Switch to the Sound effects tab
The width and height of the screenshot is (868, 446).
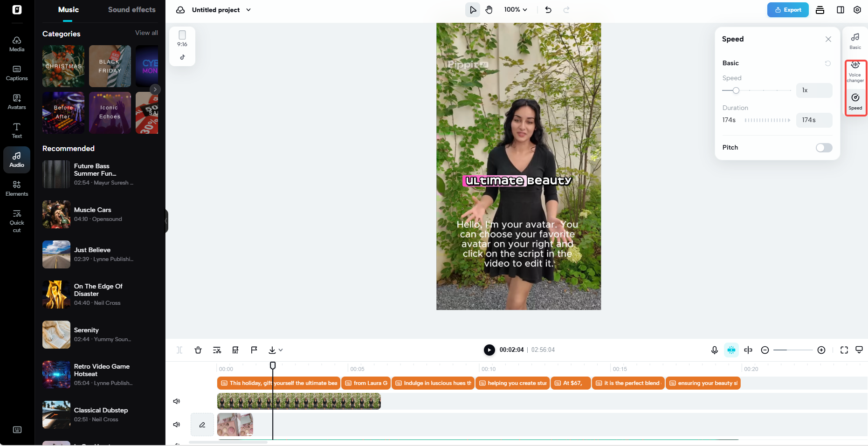click(132, 9)
